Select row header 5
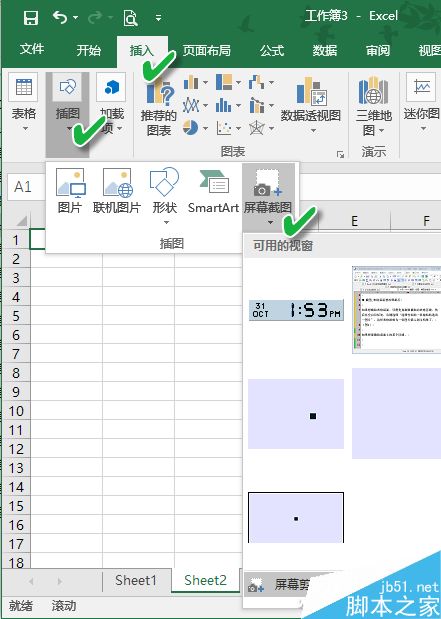This screenshot has width=441, height=619. click(16, 316)
